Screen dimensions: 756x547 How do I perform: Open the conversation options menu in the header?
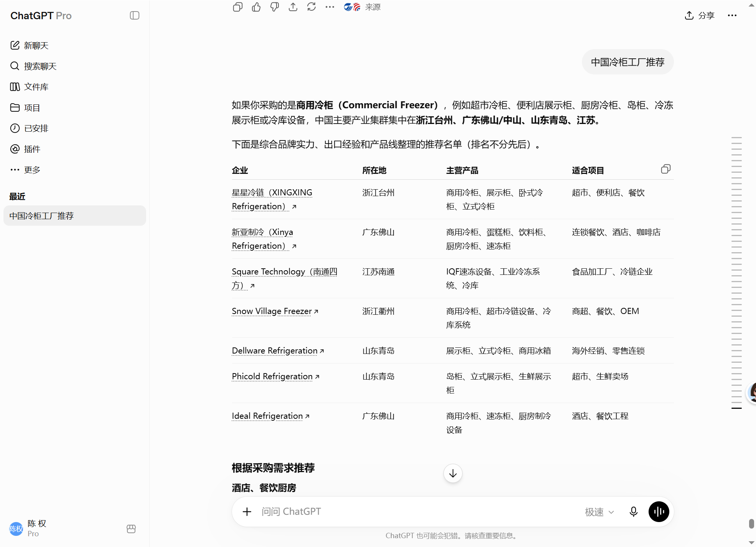point(732,15)
